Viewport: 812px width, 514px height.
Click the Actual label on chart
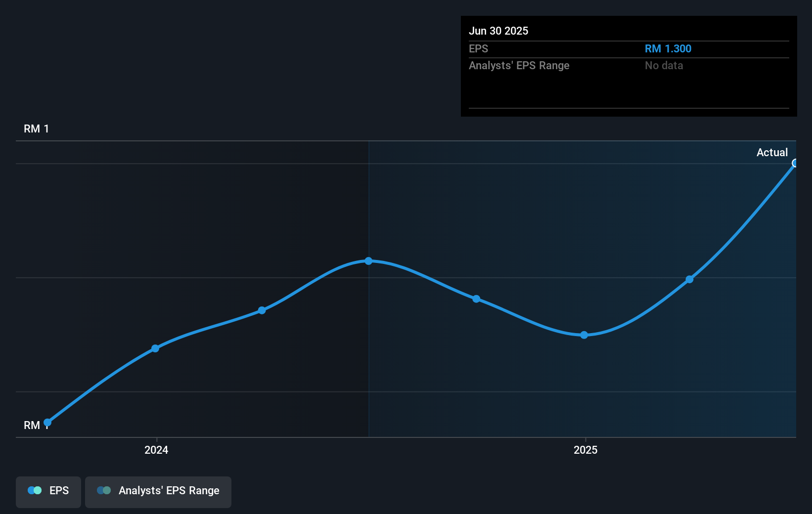point(772,153)
